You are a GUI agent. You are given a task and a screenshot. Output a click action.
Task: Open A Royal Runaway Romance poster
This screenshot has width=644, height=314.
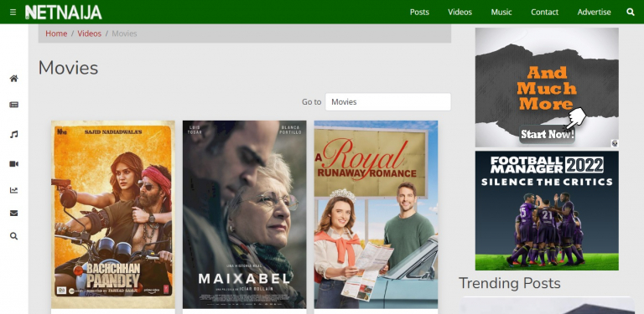pyautogui.click(x=376, y=214)
